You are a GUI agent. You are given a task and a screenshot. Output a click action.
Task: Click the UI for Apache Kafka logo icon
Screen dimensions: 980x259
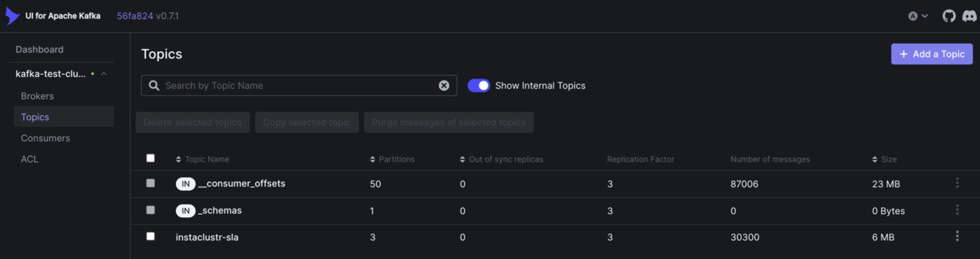coord(12,15)
